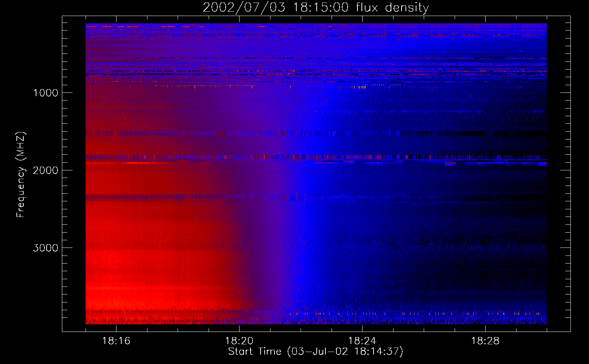Click the 18:28 time tick label
Viewport: 589px width, 364px height.
[485, 341]
